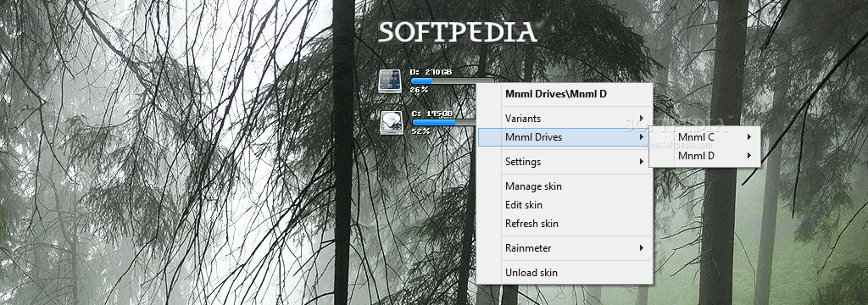Click the 26% usage text
868x305 pixels.
(419, 89)
